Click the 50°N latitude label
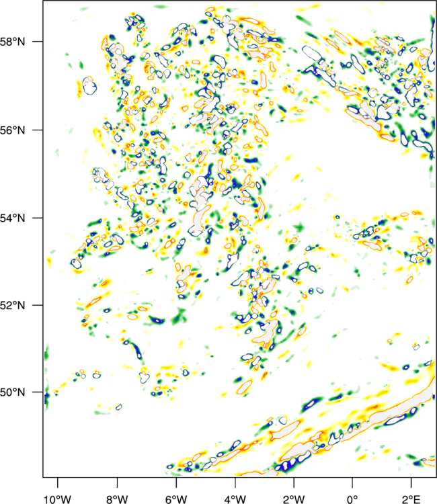Image resolution: width=437 pixels, height=504 pixels. click(12, 392)
